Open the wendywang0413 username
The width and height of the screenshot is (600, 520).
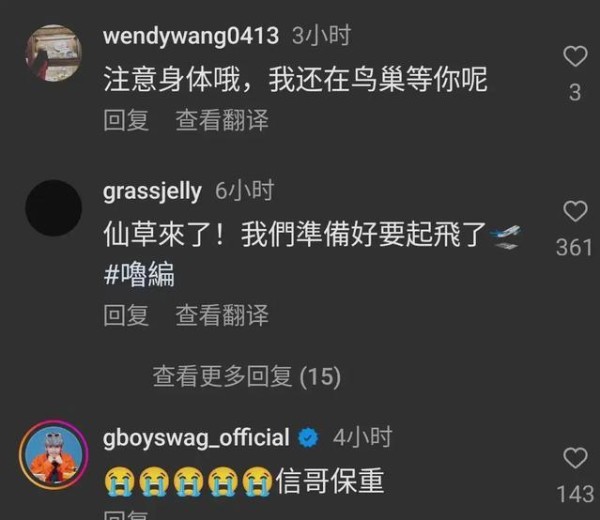[x=191, y=36]
